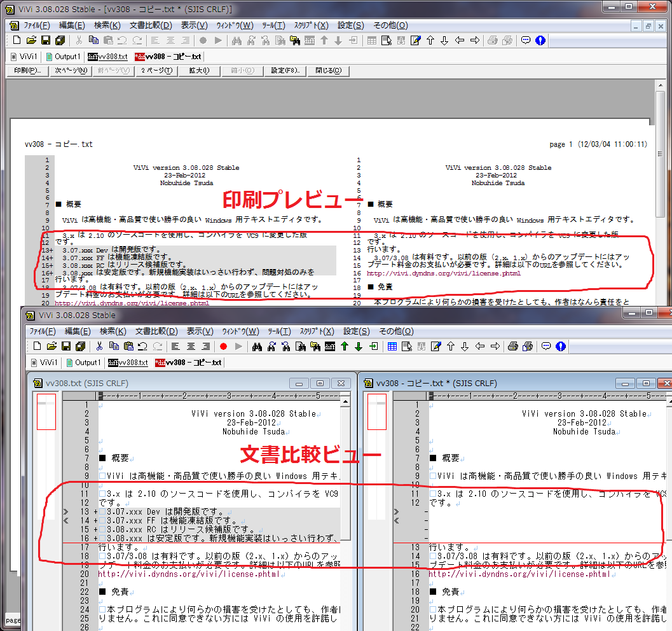Toggle the 2ページ two-page preview button

(x=157, y=71)
